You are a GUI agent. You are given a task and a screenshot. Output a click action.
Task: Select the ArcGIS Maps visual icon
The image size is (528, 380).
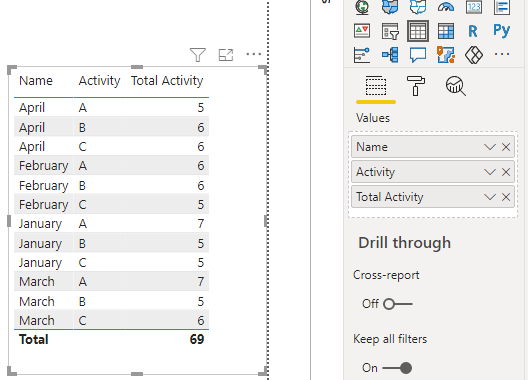pos(446,55)
